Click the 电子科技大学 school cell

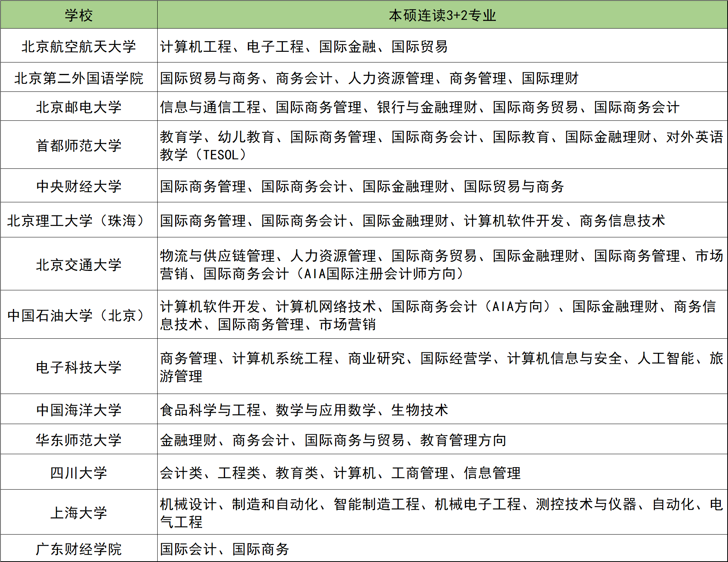click(79, 367)
